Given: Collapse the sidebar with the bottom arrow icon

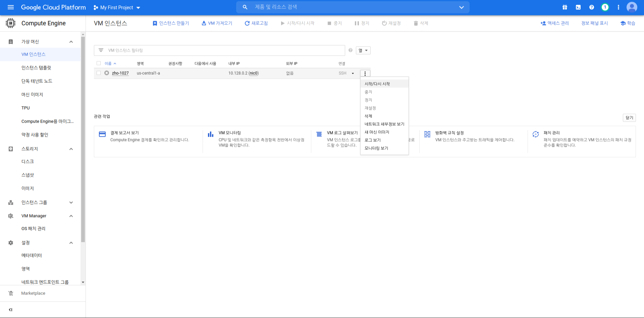Looking at the screenshot, I should coord(10,310).
